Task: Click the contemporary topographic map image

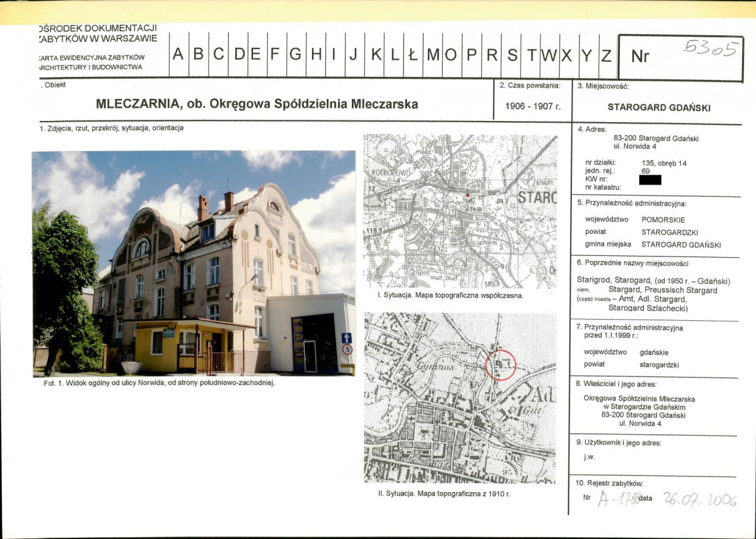Action: point(460,211)
